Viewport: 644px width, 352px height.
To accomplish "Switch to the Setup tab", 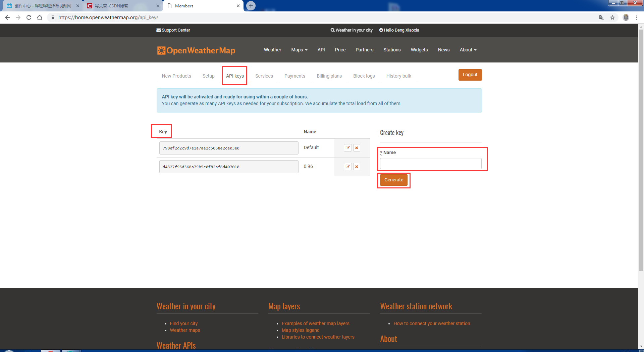I will tap(208, 76).
